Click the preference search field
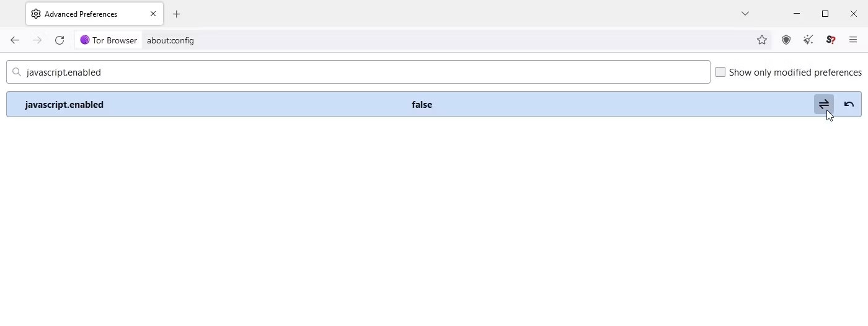This screenshot has height=326, width=868. tap(358, 72)
